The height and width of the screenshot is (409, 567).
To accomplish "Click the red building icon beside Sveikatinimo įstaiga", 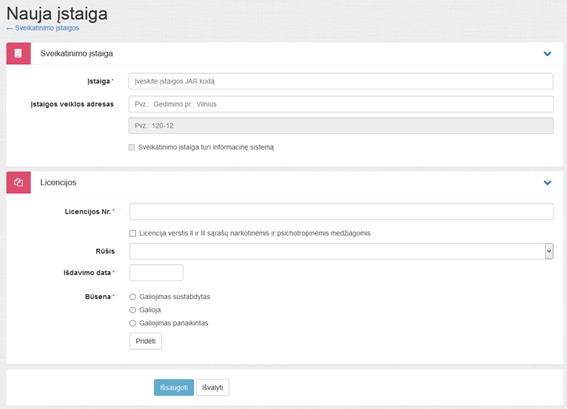I will [x=18, y=54].
